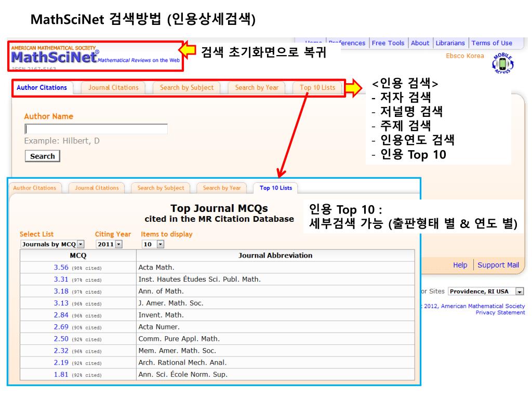Click 'Ann. Sci. École Norm. Sup.' cell
This screenshot has width=532, height=399.
[275, 374]
